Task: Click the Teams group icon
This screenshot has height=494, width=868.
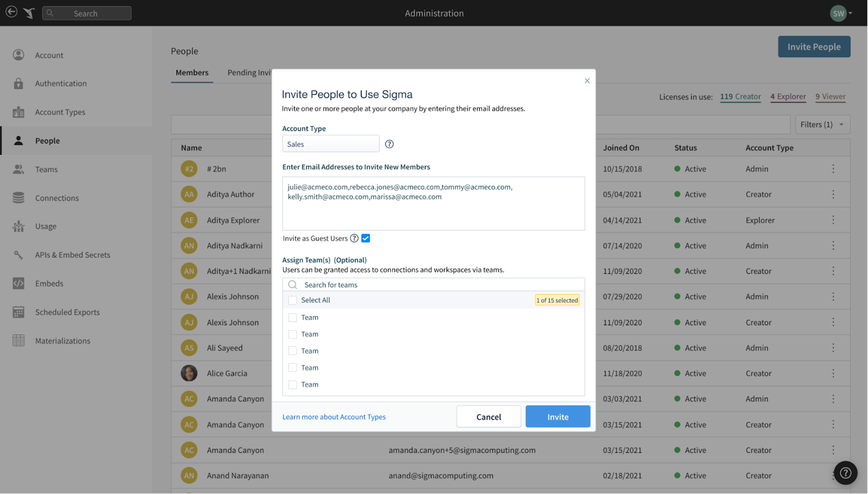Action: click(x=18, y=169)
